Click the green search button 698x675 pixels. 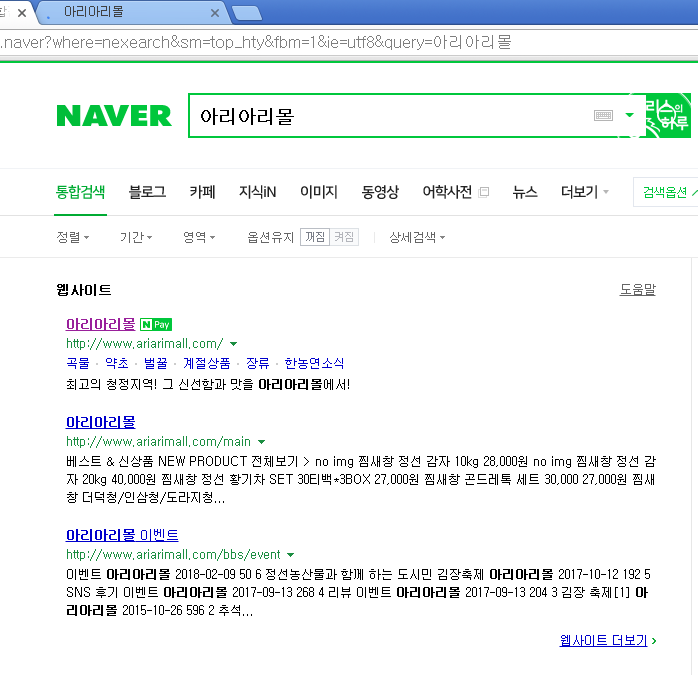tap(668, 115)
